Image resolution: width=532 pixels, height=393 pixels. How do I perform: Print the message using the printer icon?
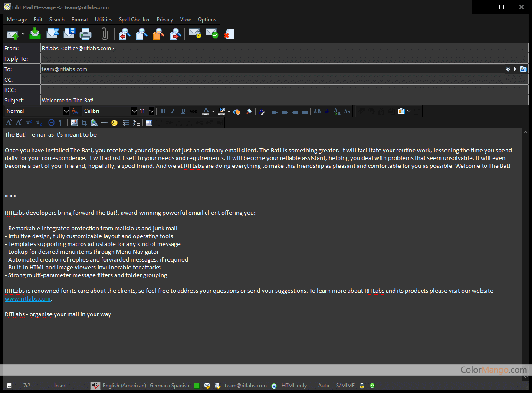tap(85, 34)
